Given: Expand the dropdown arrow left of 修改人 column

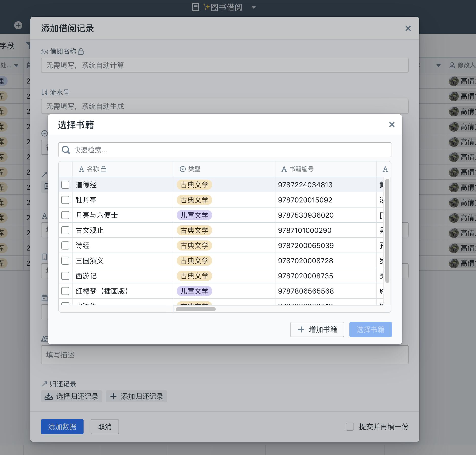Looking at the screenshot, I should click(438, 66).
